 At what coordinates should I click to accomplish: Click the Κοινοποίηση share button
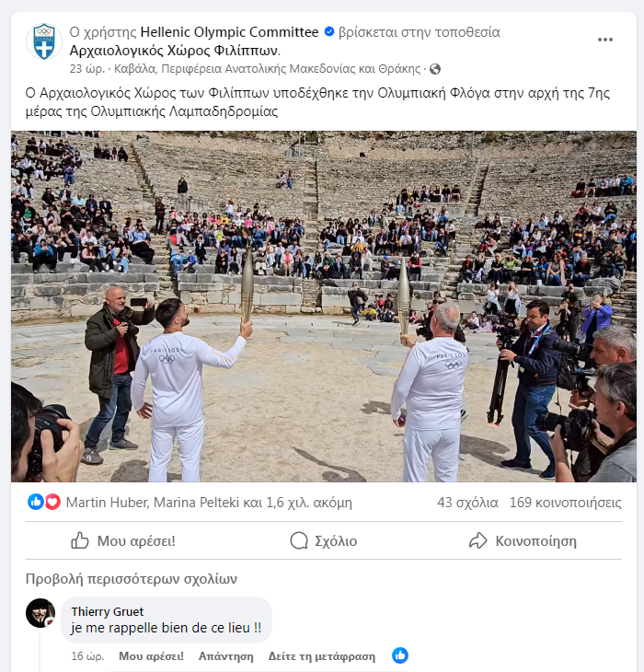[522, 540]
